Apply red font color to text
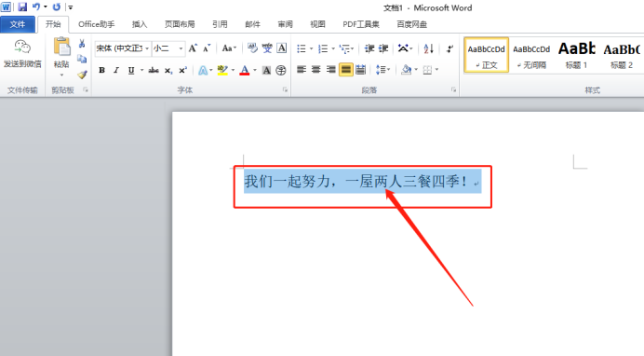Screen dimensions: 644x356 245,70
